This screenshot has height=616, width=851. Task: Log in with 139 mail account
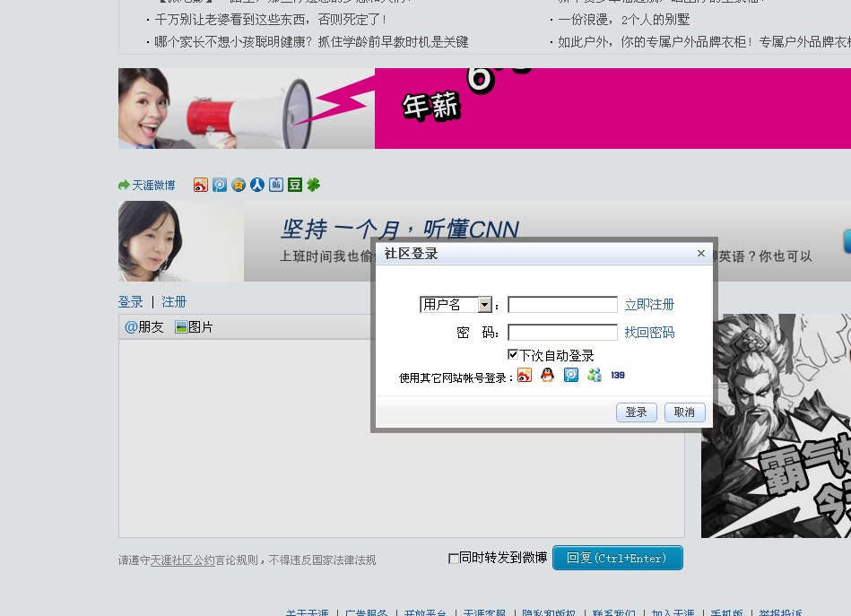[618, 375]
